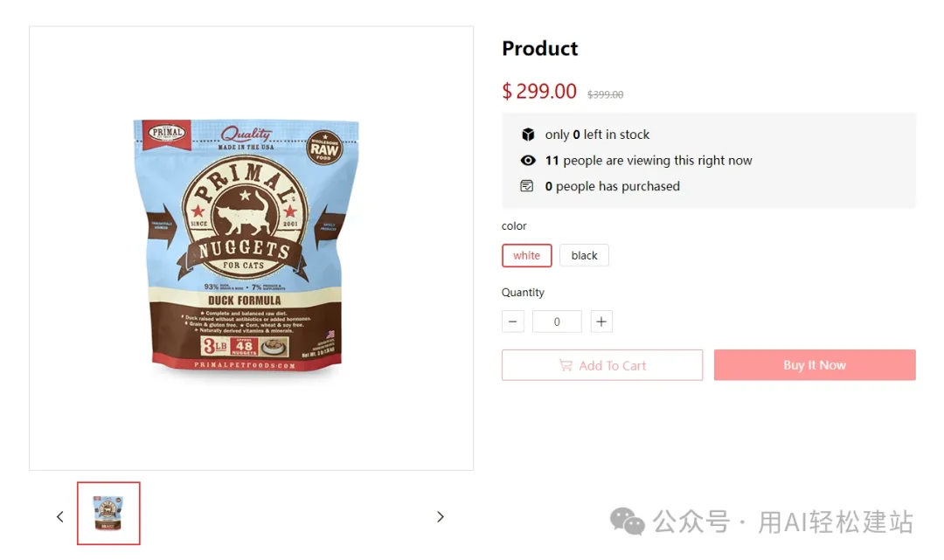Open the main Primal Nuggets product image
Image resolution: width=944 pixels, height=560 pixels.
246,246
